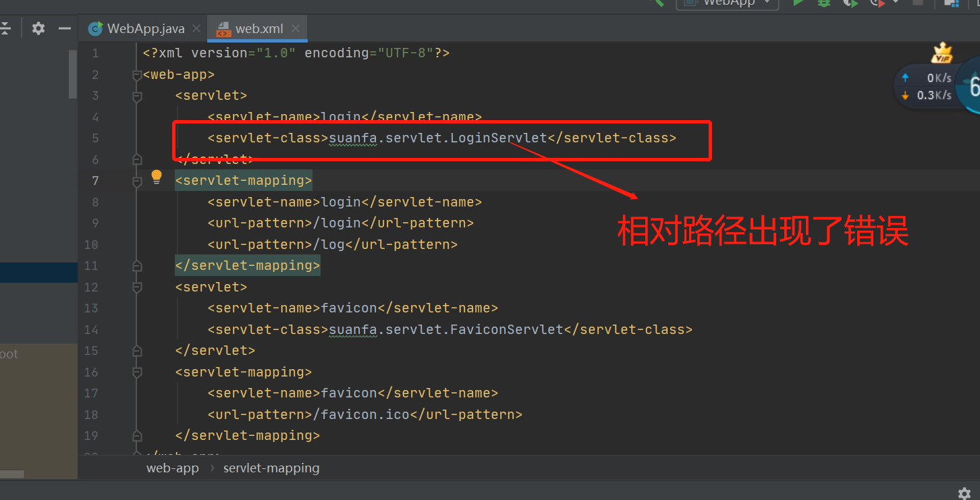This screenshot has height=500, width=980.
Task: Click line number 1 in the gutter
Action: click(x=95, y=53)
